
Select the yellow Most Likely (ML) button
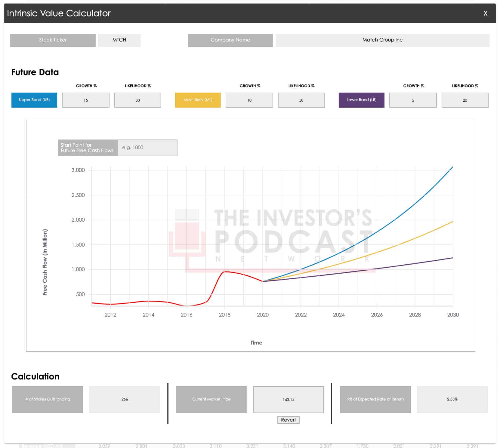198,100
